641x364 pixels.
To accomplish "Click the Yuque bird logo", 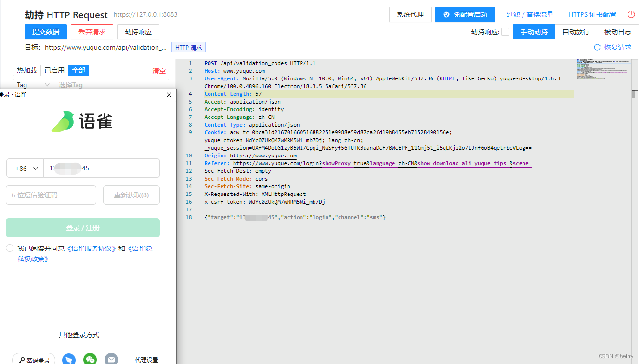I will pyautogui.click(x=63, y=122).
